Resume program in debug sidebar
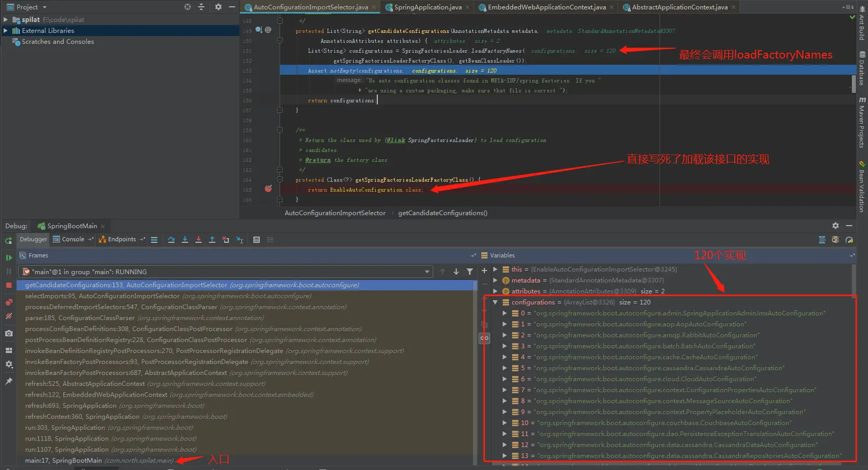The width and height of the screenshot is (868, 470). tap(8, 257)
